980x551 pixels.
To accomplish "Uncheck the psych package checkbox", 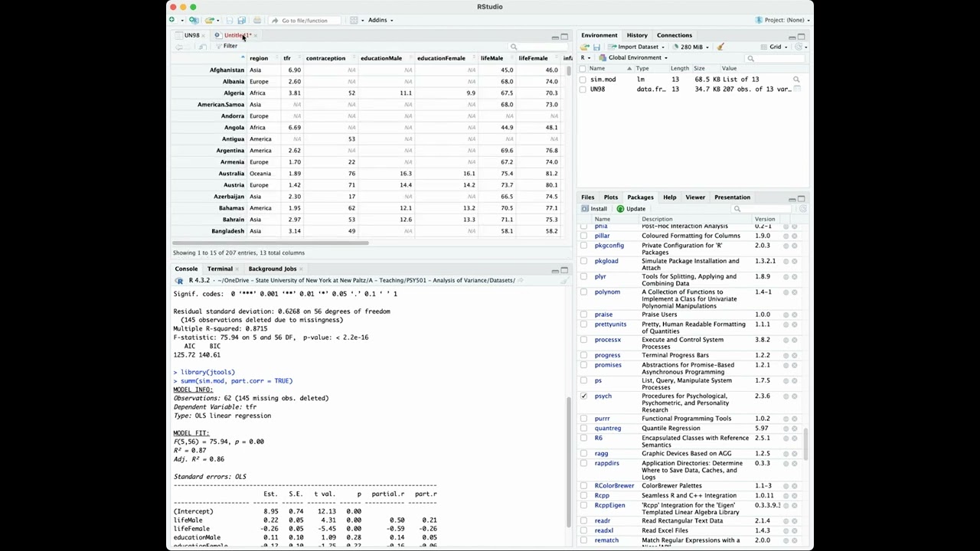I will [x=584, y=396].
